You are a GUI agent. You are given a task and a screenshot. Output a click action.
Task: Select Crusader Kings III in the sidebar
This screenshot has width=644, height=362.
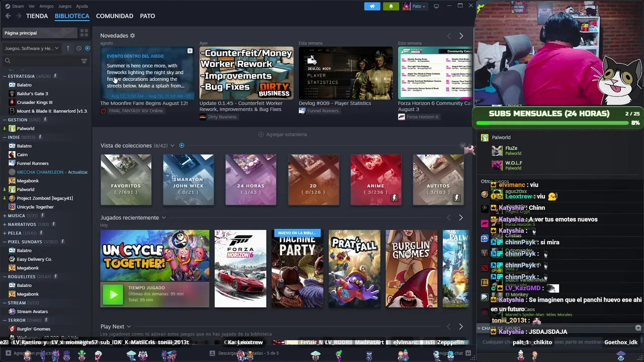(34, 103)
